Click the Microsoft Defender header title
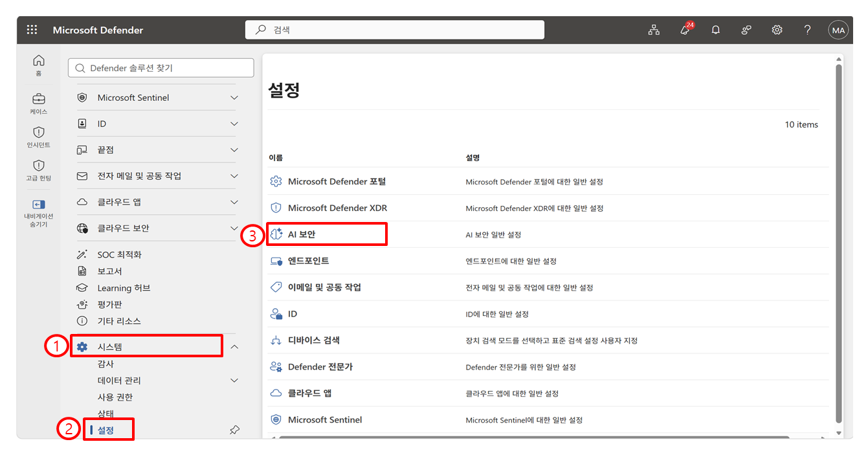The height and width of the screenshot is (455, 868). click(98, 30)
